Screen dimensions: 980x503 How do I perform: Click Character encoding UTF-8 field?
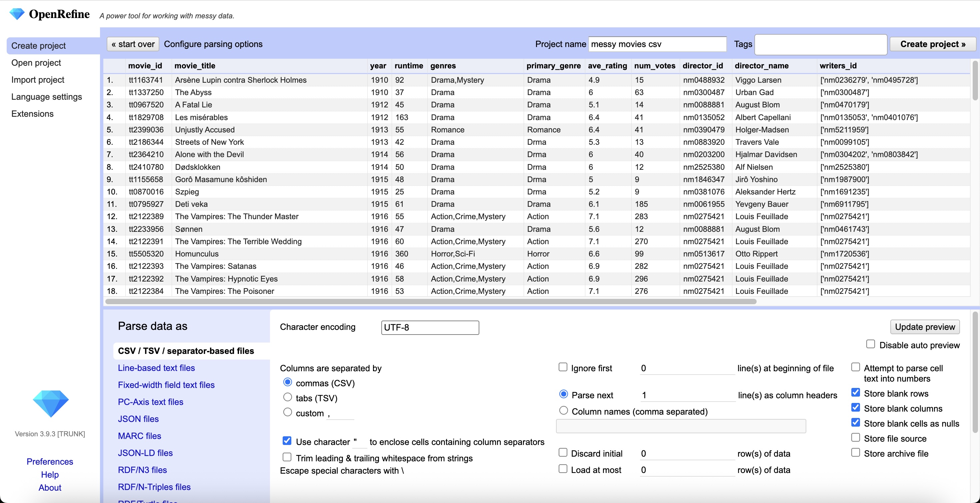tap(430, 328)
